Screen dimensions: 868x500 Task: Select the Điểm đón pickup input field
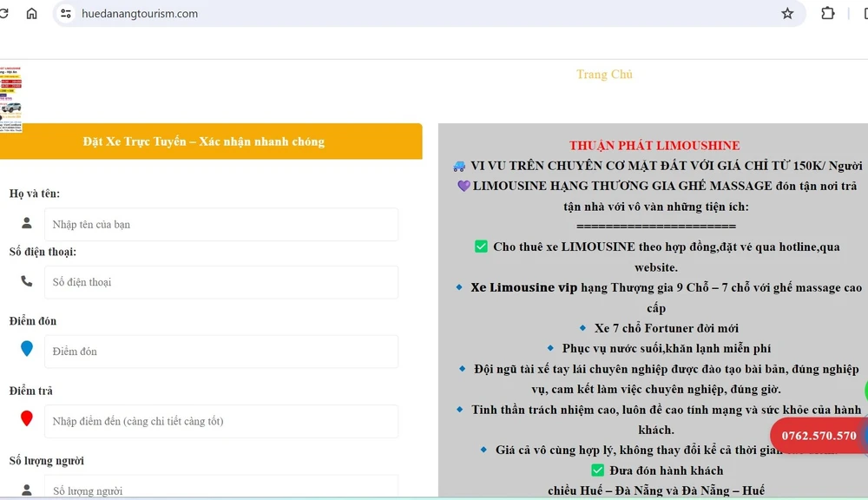(221, 352)
